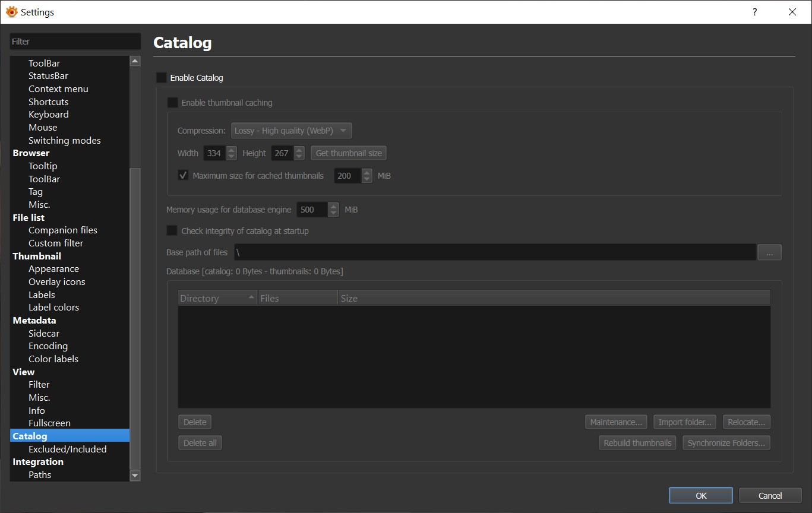Click the Size column header

coord(552,298)
